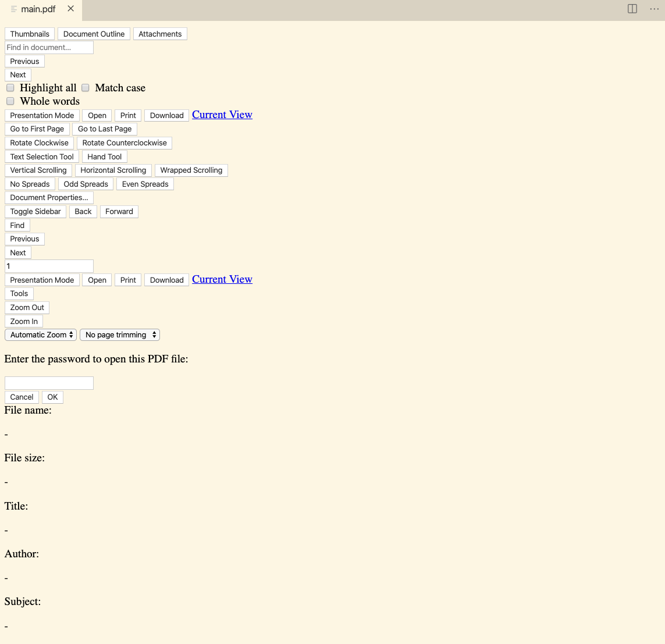Click the second Download button
The width and height of the screenshot is (665, 644).
click(166, 280)
